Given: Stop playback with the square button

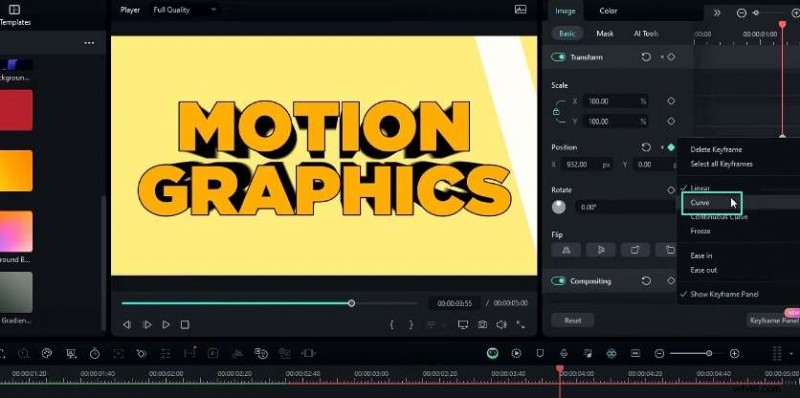Looking at the screenshot, I should coord(185,325).
